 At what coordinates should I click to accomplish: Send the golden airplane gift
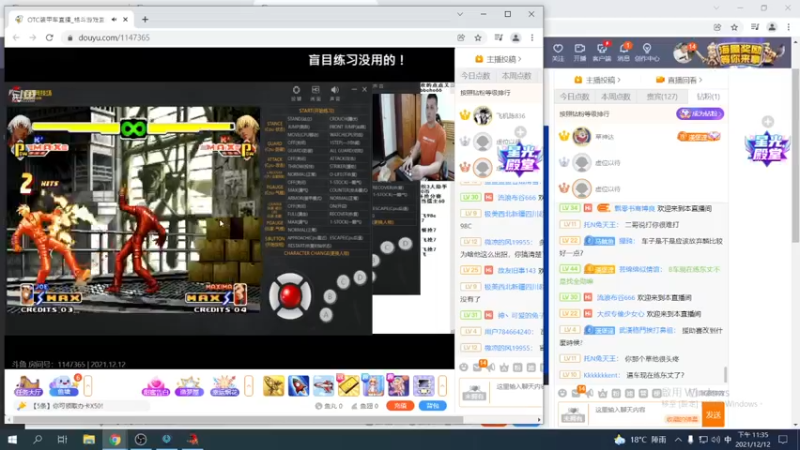tap(273, 386)
